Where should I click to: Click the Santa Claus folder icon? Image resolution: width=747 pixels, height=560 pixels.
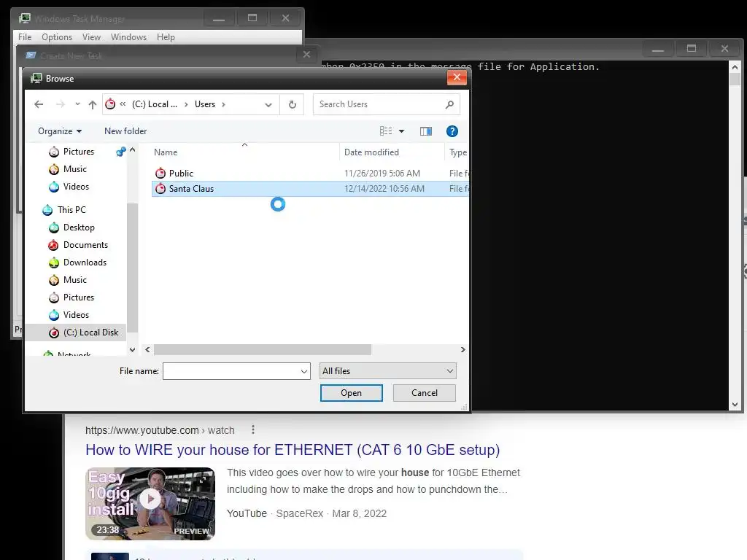pos(160,189)
